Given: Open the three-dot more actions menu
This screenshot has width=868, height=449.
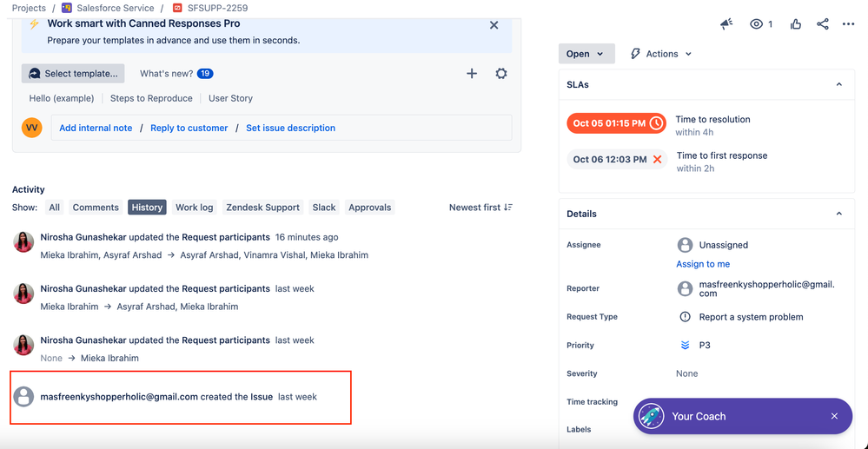Looking at the screenshot, I should coord(848,24).
